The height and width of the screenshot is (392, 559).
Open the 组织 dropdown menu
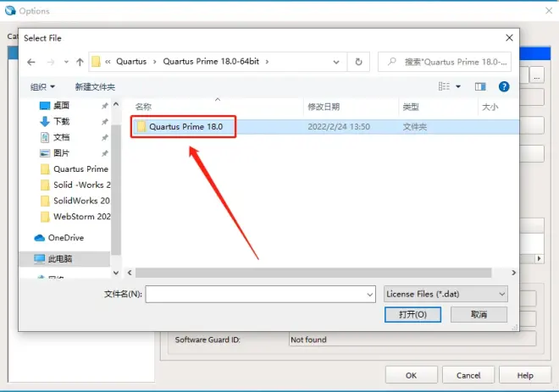(42, 86)
